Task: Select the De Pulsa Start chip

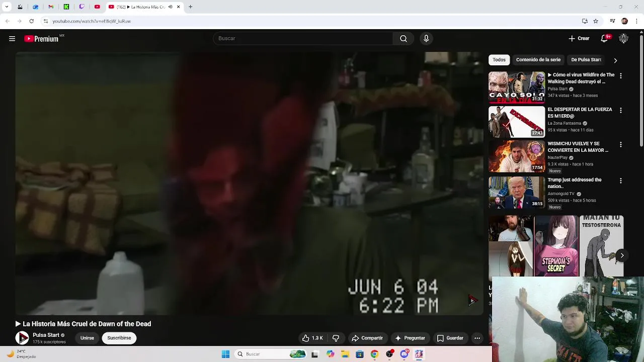Action: [586, 60]
